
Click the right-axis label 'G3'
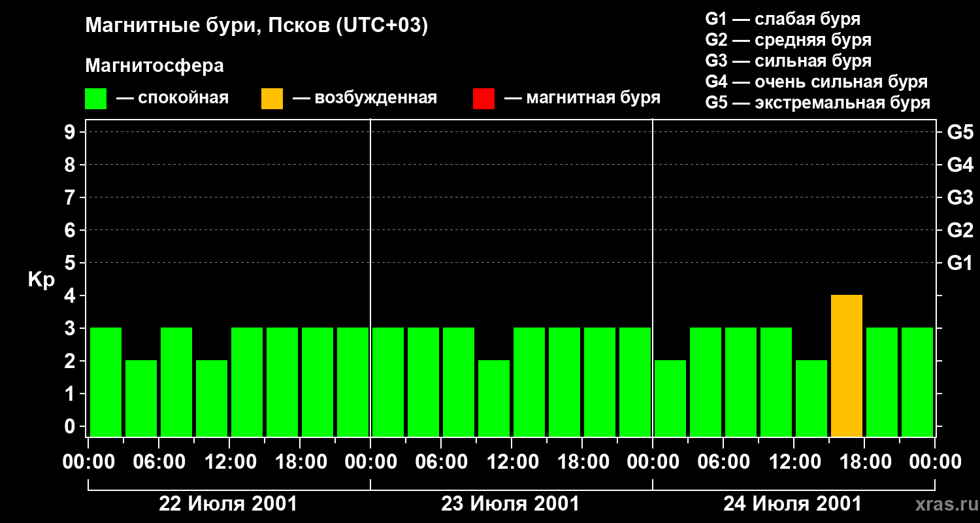[960, 197]
